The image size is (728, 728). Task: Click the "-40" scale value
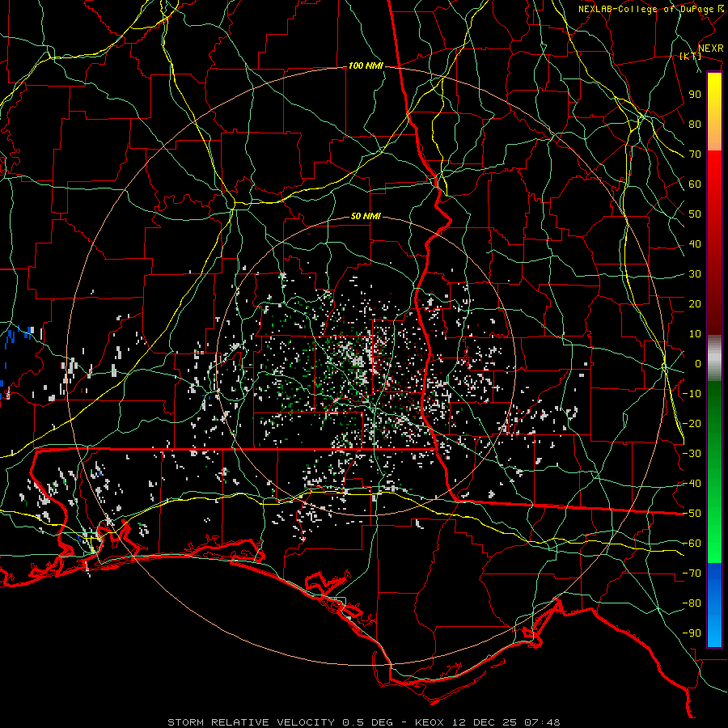click(x=692, y=484)
